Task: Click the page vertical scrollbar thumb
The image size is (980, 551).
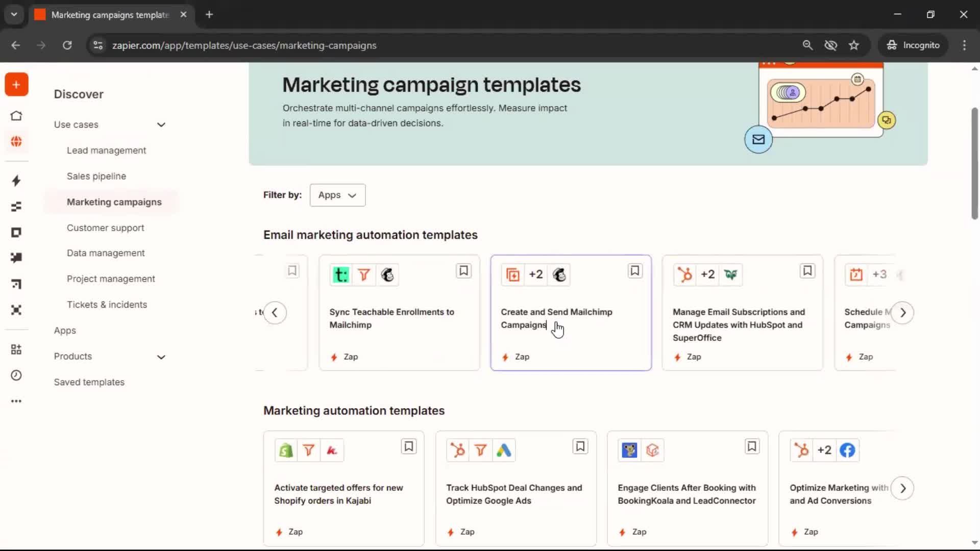Action: [x=974, y=163]
